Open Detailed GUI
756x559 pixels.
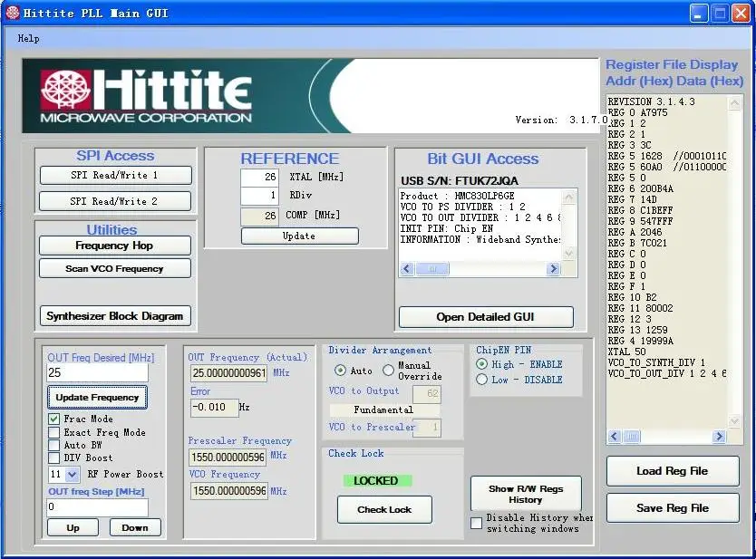click(x=486, y=316)
